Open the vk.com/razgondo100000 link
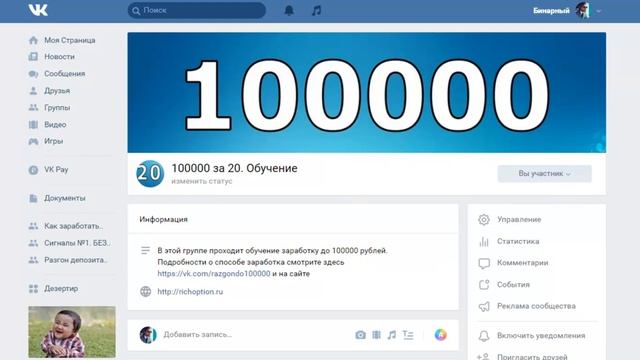640x360 pixels. (214, 273)
